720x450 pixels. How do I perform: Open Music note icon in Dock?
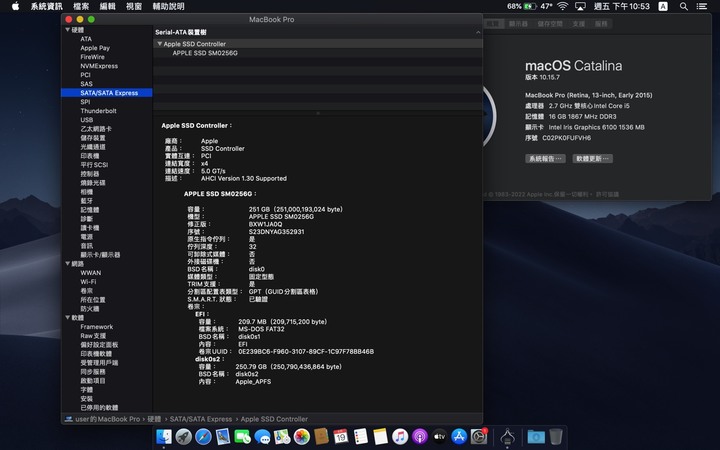tap(400, 436)
